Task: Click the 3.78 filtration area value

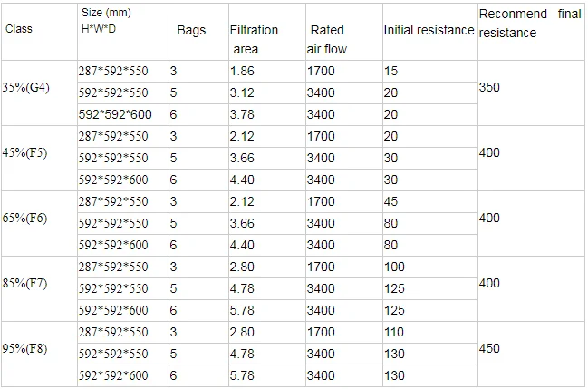Action: point(242,114)
